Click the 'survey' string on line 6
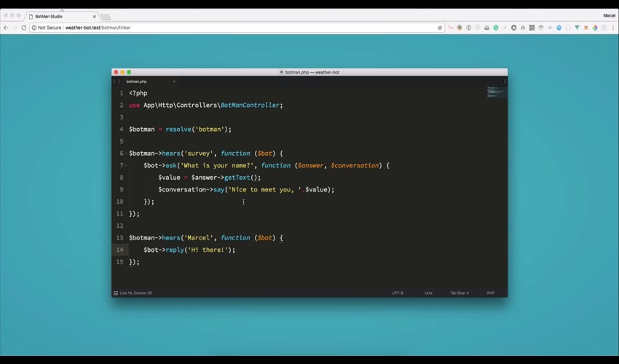 tap(199, 153)
